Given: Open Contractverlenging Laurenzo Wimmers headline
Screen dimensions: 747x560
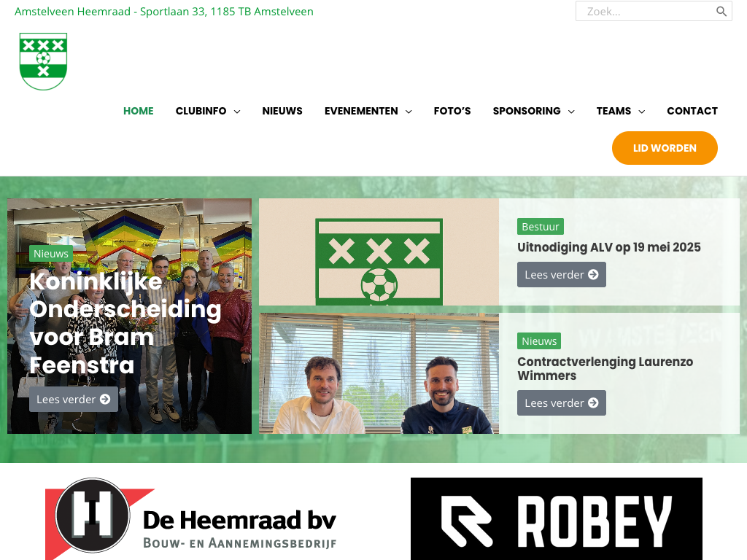Looking at the screenshot, I should point(605,368).
